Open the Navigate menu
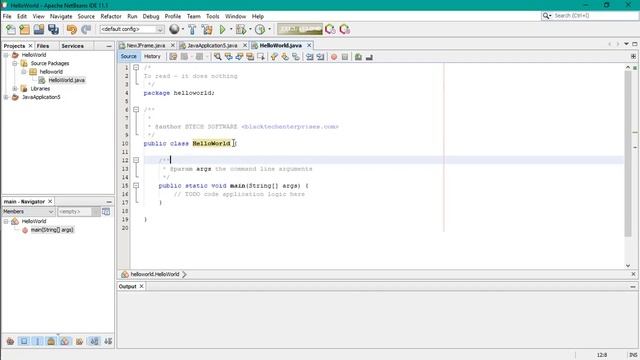 coord(61,16)
